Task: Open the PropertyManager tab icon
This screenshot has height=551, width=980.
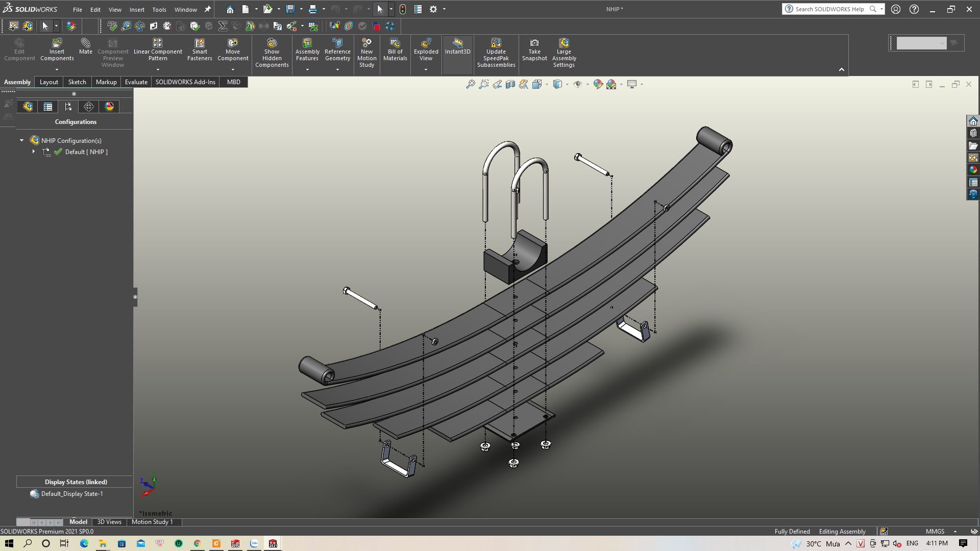Action: coord(48,107)
